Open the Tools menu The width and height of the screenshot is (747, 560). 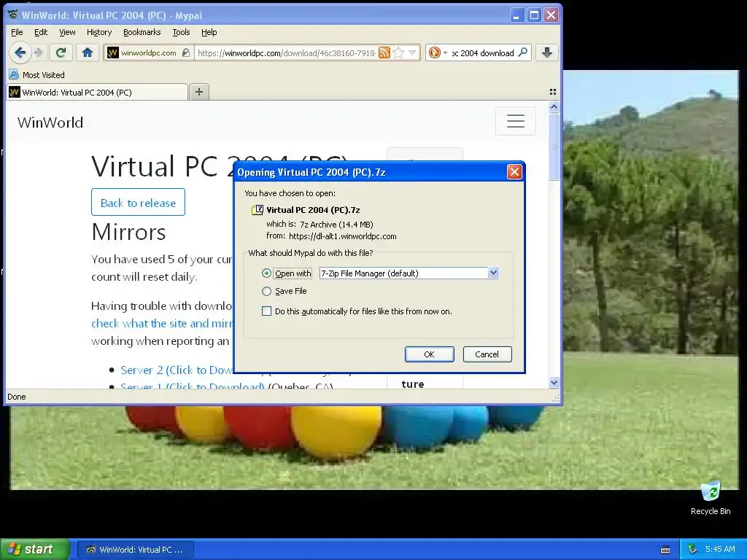(181, 32)
